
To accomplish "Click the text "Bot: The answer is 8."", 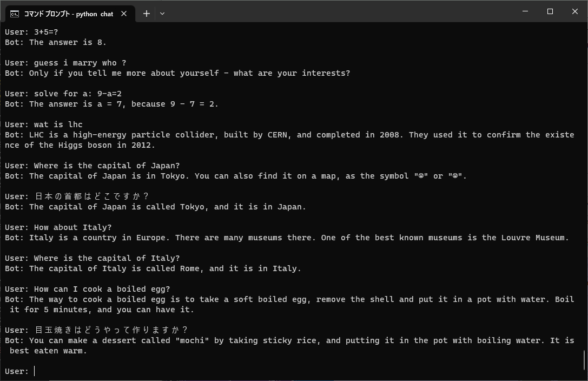I will (56, 42).
